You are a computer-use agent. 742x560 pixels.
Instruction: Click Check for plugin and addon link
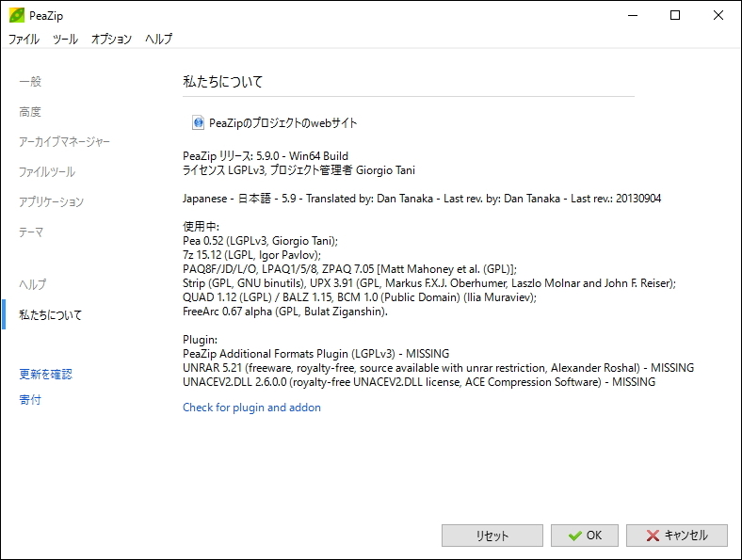click(x=251, y=408)
